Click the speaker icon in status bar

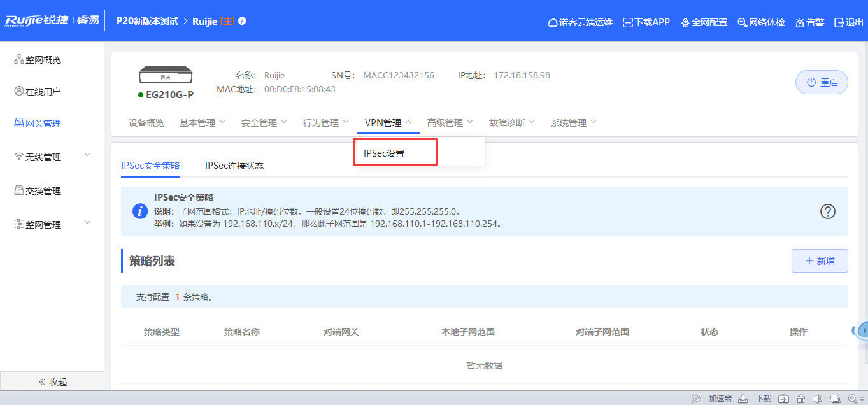click(817, 398)
